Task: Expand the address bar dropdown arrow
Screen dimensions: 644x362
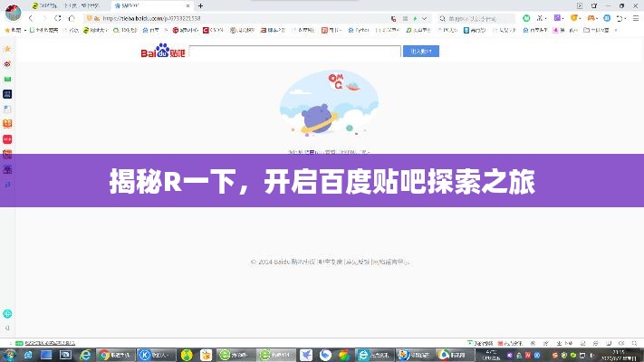Action: 424,18
